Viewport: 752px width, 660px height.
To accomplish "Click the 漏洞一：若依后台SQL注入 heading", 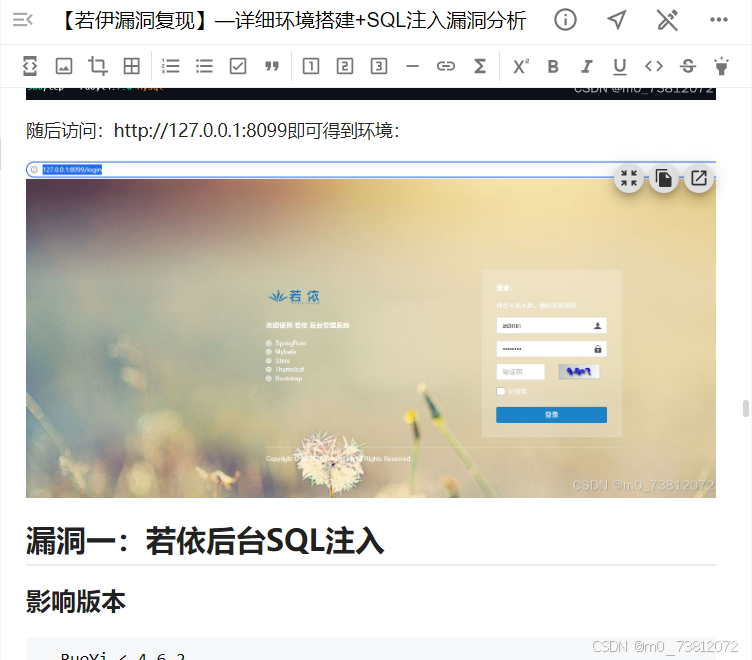I will point(205,541).
